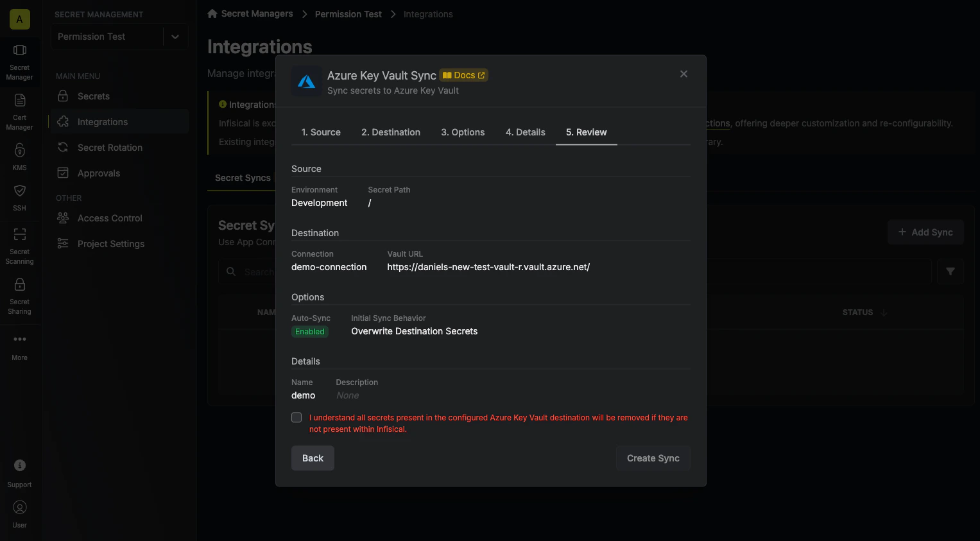The height and width of the screenshot is (541, 980).
Task: Go to the 3. Options tab
Action: pos(463,132)
